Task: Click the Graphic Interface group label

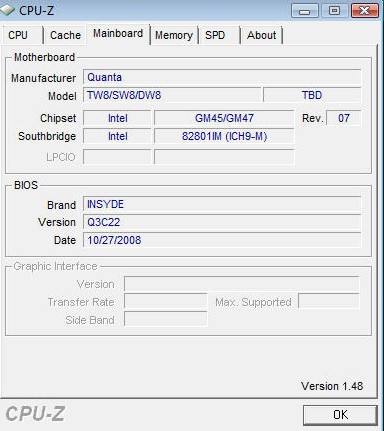Action: coord(55,266)
